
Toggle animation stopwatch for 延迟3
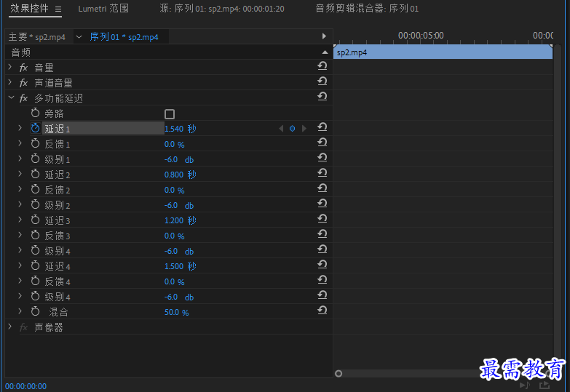(35, 220)
